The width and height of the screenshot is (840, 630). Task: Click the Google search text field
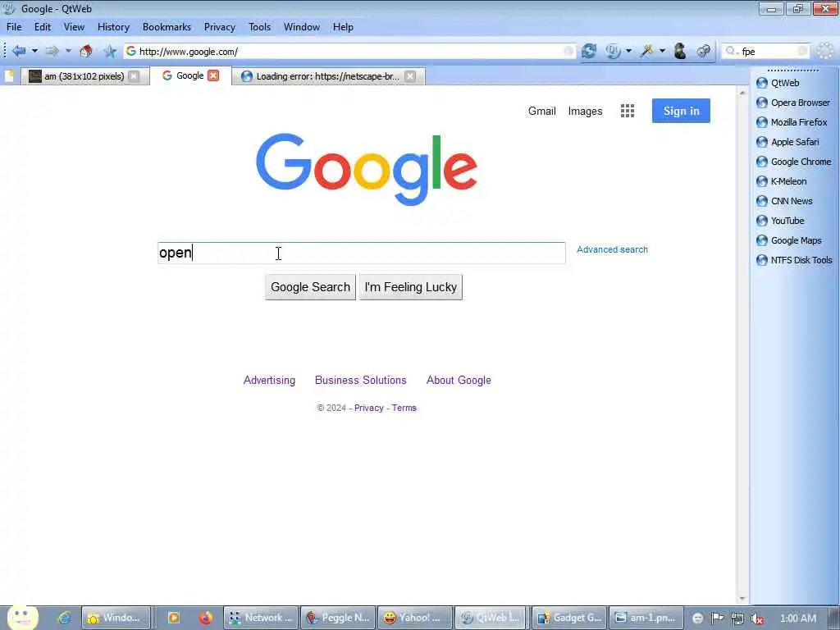(x=362, y=253)
